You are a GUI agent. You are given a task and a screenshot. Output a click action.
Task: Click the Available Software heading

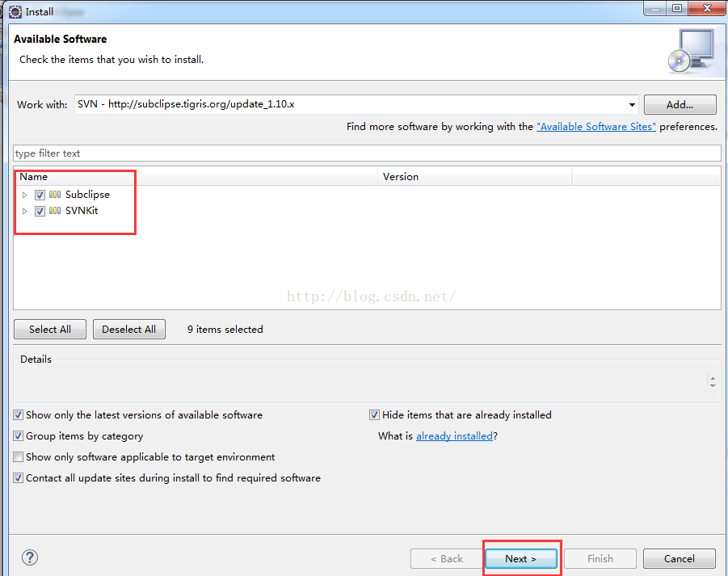point(61,39)
